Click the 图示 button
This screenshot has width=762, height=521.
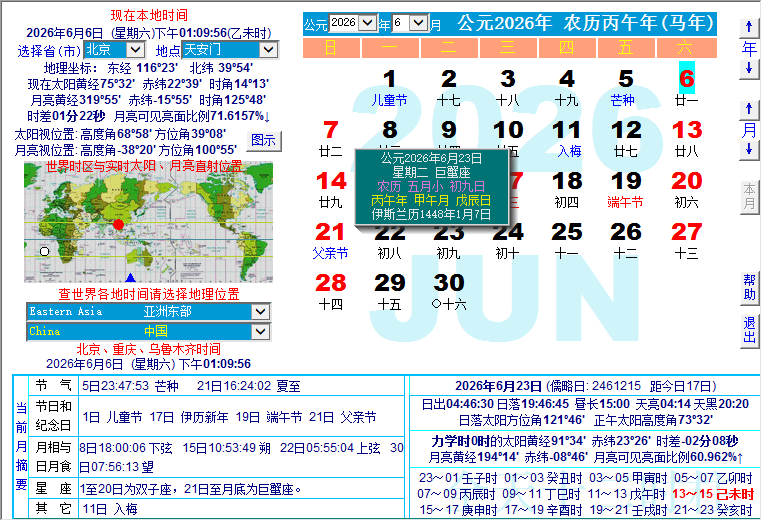263,140
